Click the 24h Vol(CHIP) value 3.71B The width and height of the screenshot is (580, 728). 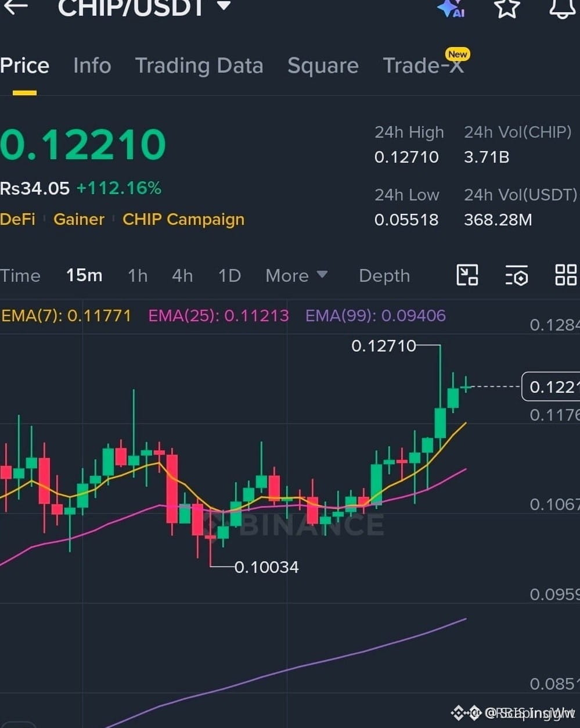tap(487, 157)
